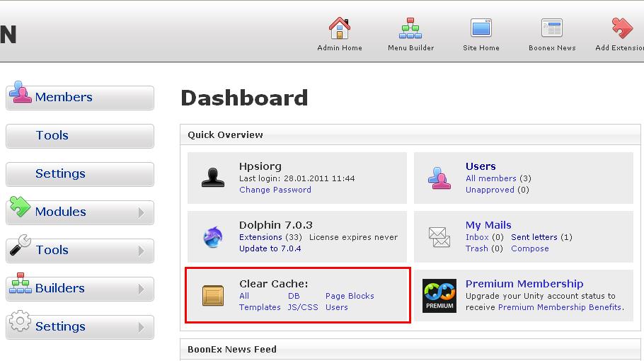Clear the Users cache link
Viewport: 644px width, 361px height.
tap(336, 307)
